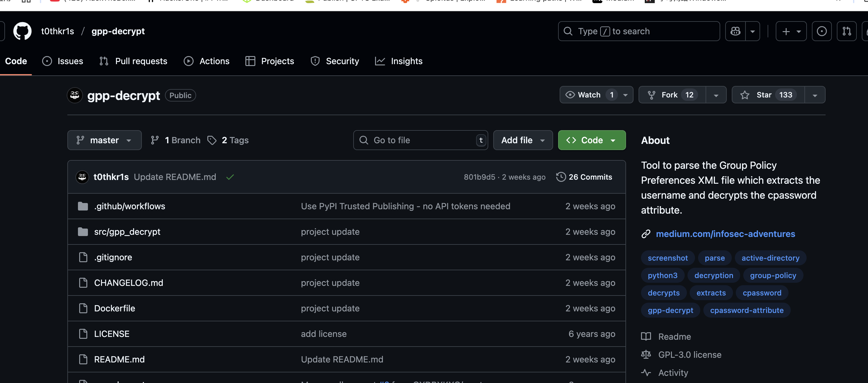868x383 pixels.
Task: Open the green Code clone dropdown
Action: click(592, 140)
